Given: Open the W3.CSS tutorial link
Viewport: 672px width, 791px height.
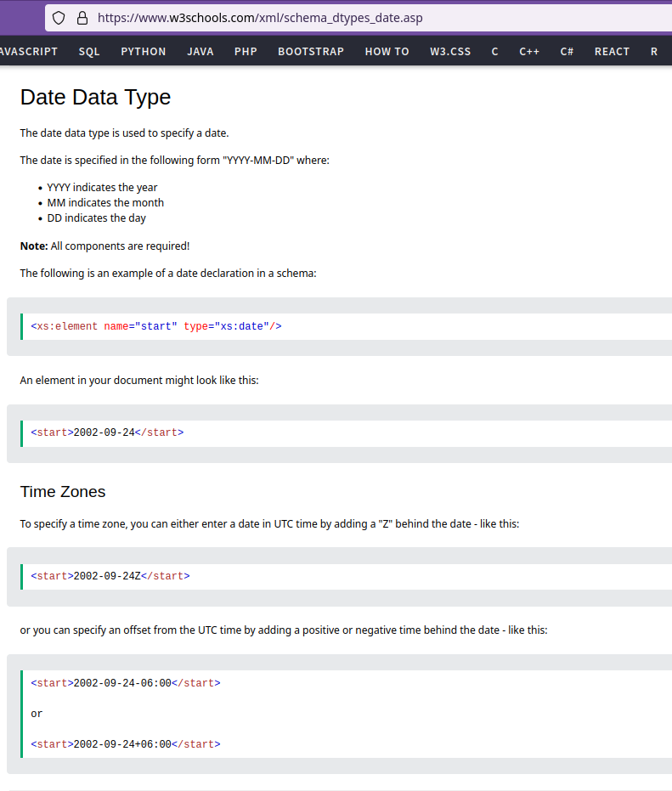Looking at the screenshot, I should point(450,52).
